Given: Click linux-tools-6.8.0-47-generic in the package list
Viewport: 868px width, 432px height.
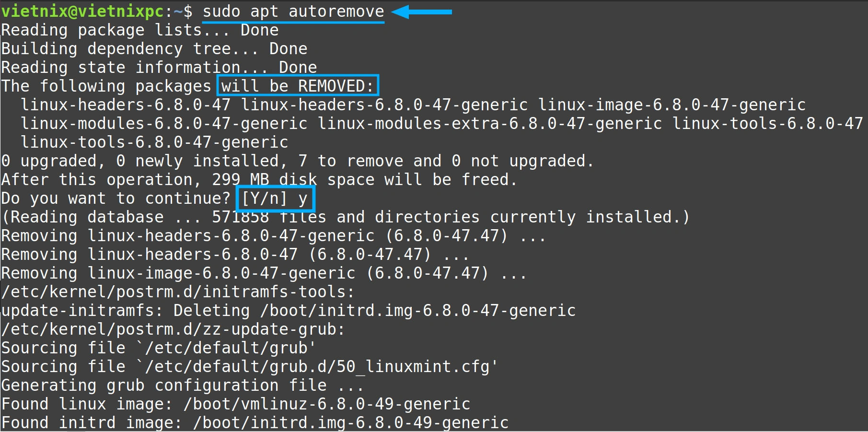Looking at the screenshot, I should pyautogui.click(x=154, y=142).
